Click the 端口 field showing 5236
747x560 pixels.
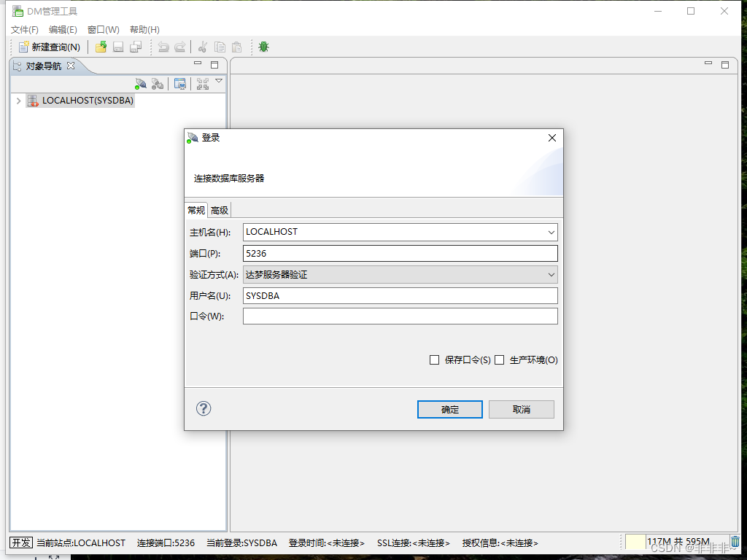coord(400,253)
